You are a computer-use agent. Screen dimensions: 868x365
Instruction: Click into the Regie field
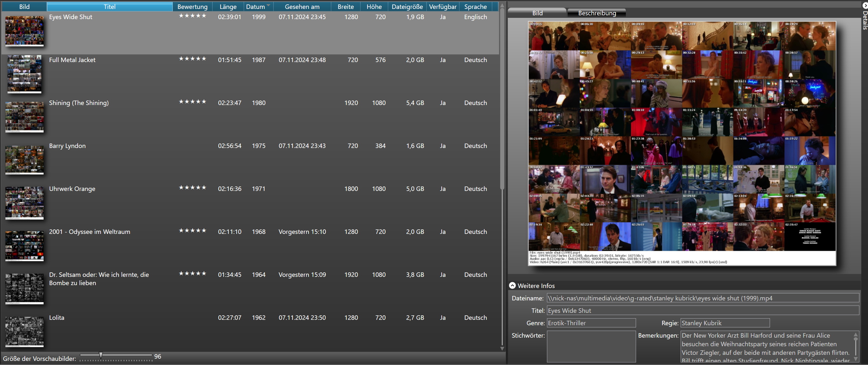(725, 323)
